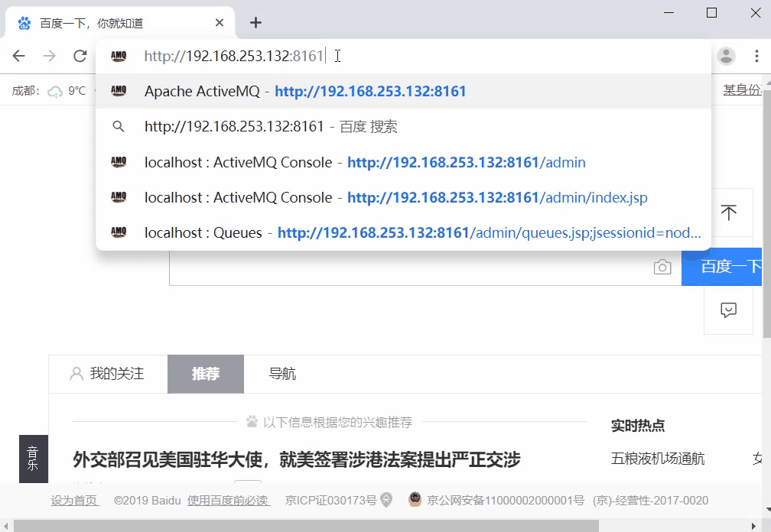Go back with the browser back arrow
Screen dimensions: 771x532
18,56
